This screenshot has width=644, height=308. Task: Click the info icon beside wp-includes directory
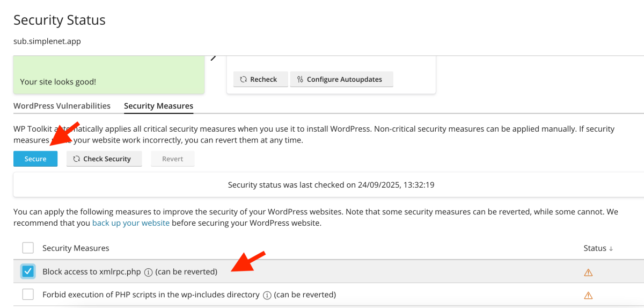267,295
